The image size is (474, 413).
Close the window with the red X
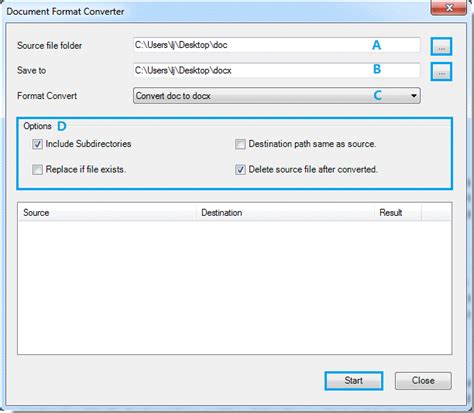coord(448,7)
